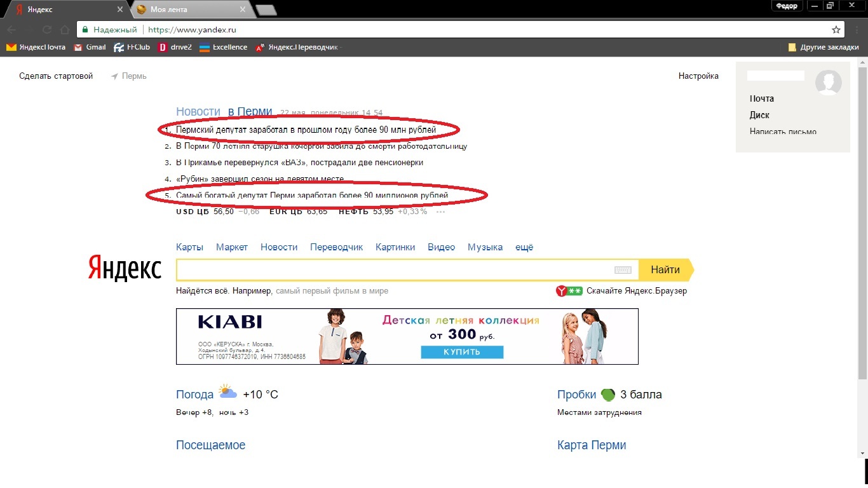Open the Переводчик service tab
The width and height of the screenshot is (868, 488).
336,247
